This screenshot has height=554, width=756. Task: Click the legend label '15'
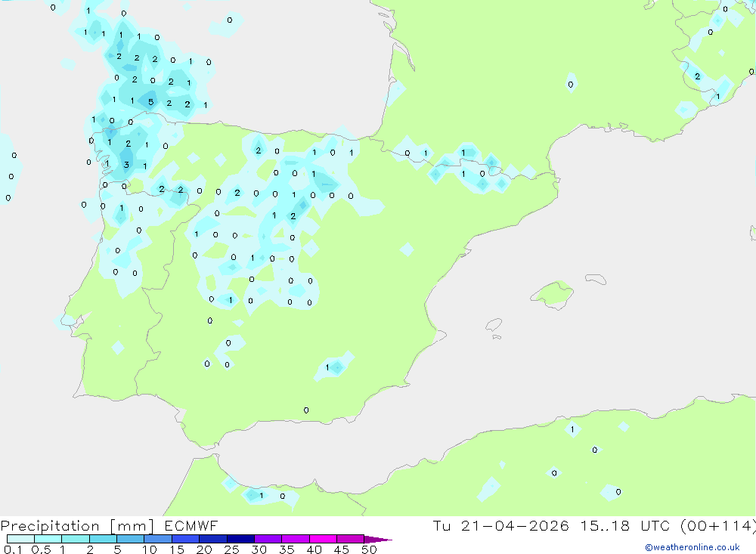point(177,549)
